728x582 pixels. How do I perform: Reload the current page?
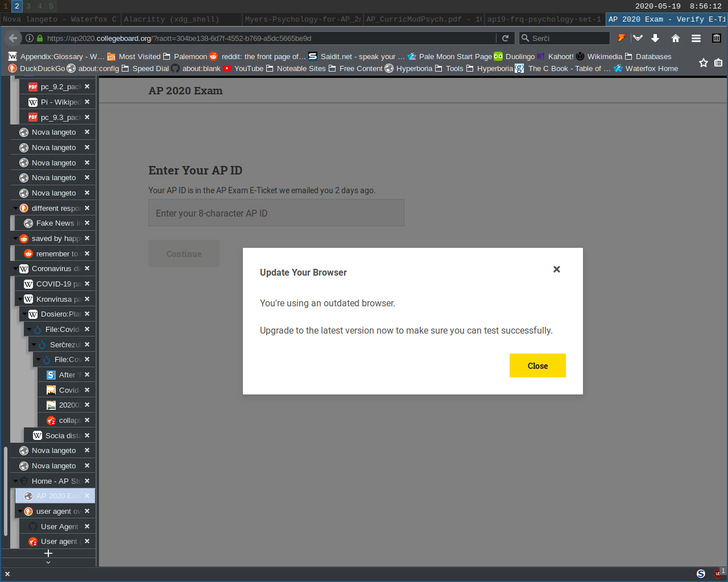(x=505, y=38)
